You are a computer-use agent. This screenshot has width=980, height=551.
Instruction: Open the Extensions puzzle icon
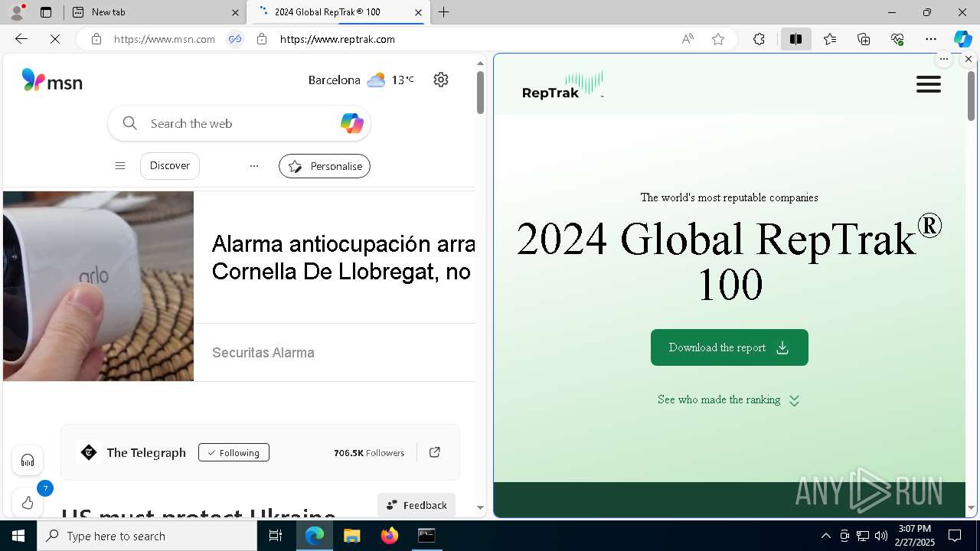click(x=759, y=39)
